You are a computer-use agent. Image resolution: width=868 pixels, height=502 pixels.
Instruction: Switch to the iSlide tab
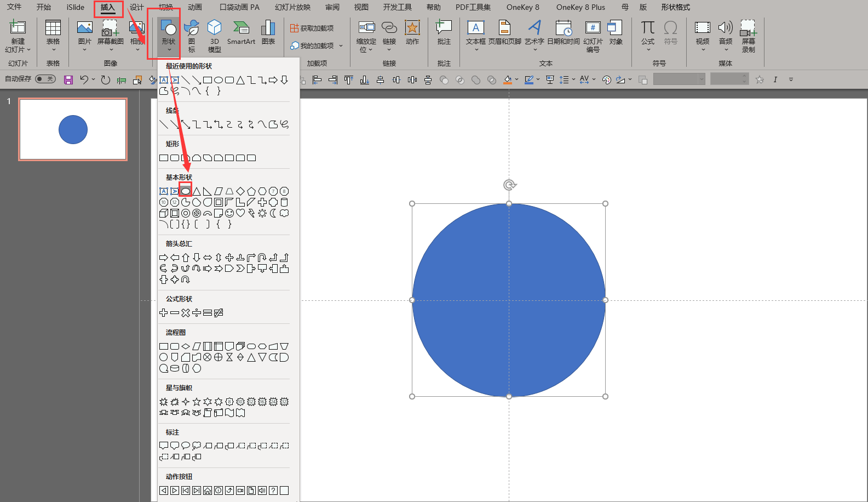click(76, 7)
